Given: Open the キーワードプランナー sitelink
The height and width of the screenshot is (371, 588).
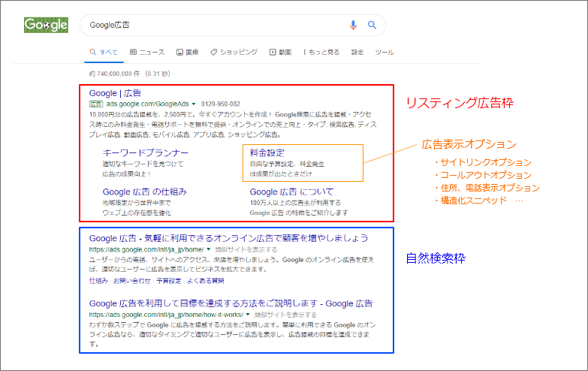Looking at the screenshot, I should (146, 152).
